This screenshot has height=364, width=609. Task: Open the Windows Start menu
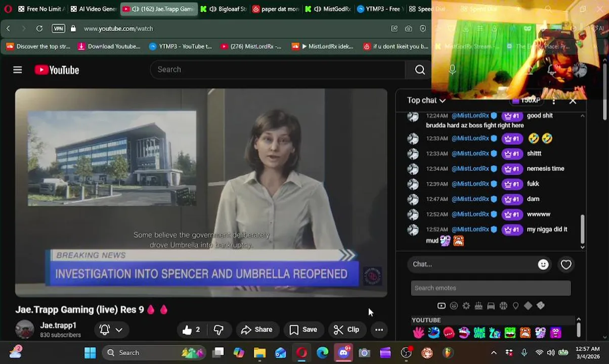[x=90, y=353]
